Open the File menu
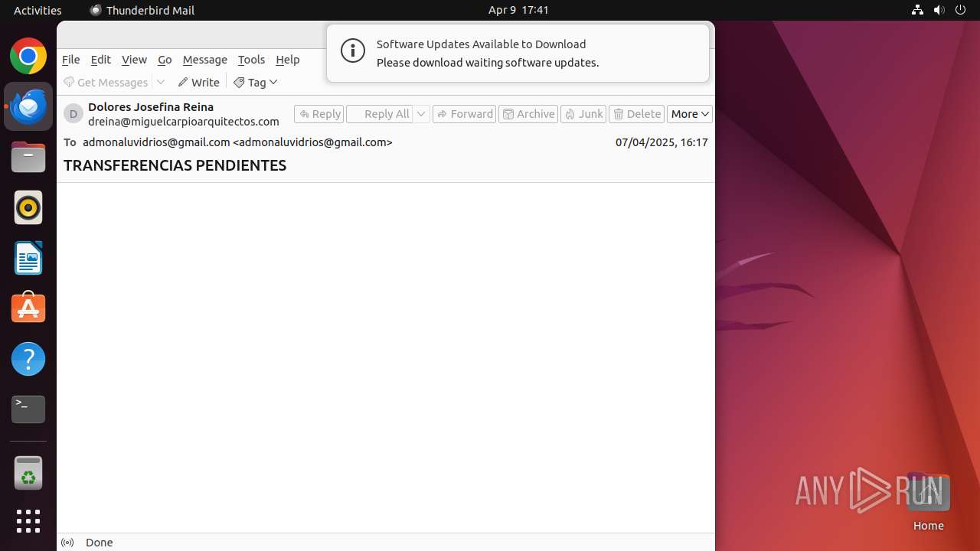The height and width of the screenshot is (551, 980). point(70,60)
